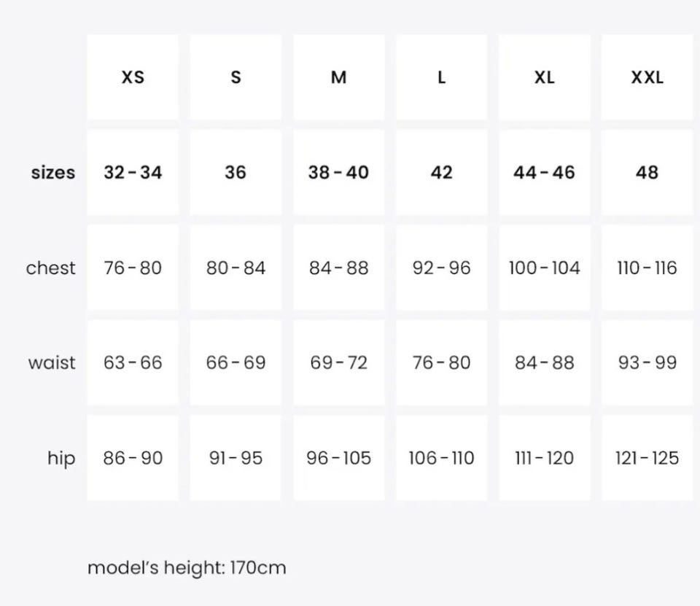Select the size 36 cell
Screen dimensions: 700x606
tap(236, 173)
